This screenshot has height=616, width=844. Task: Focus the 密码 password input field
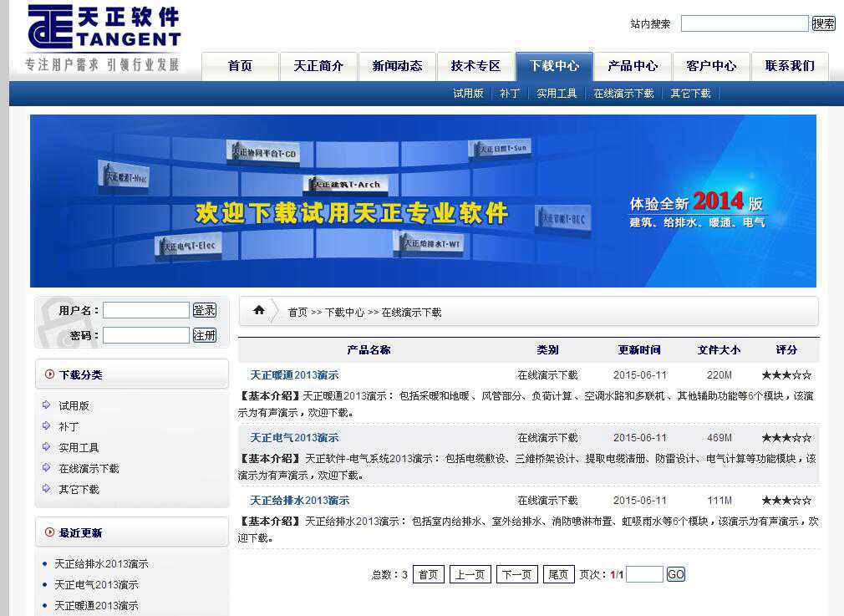(x=146, y=335)
